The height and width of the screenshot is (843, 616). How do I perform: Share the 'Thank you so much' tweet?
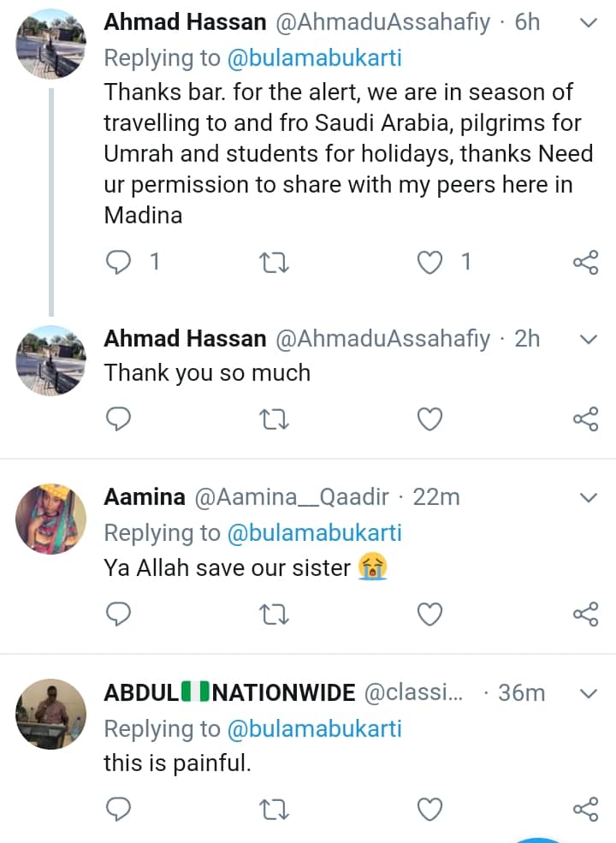585,419
